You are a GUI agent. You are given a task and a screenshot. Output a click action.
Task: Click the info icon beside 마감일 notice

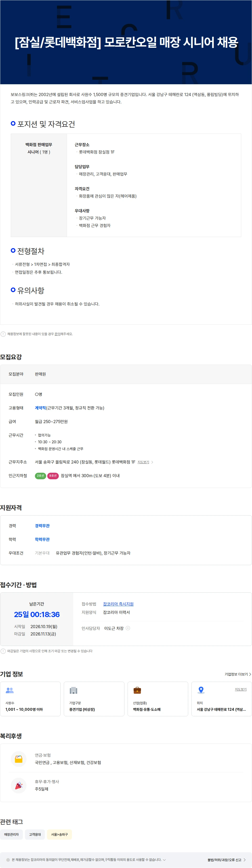[x=3, y=651]
